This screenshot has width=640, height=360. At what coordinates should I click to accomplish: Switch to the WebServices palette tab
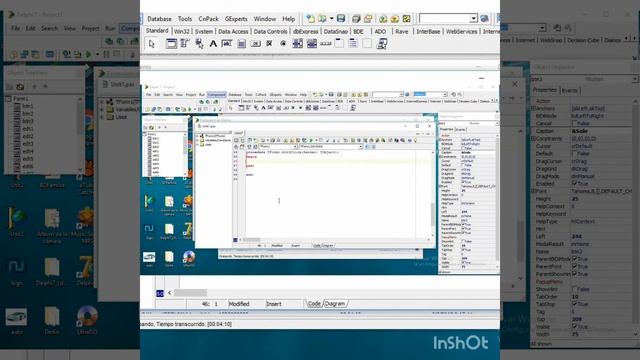[461, 31]
